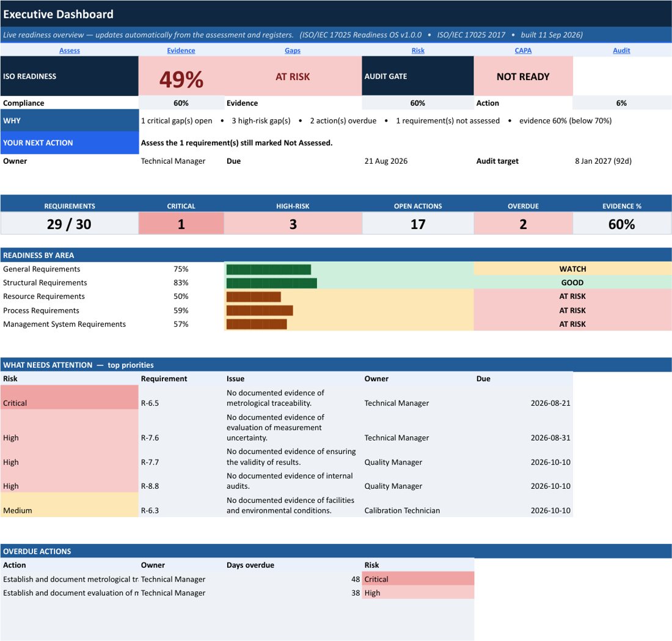This screenshot has width=672, height=641.
Task: Select the Evidence % tile showing 60%
Action: [621, 224]
